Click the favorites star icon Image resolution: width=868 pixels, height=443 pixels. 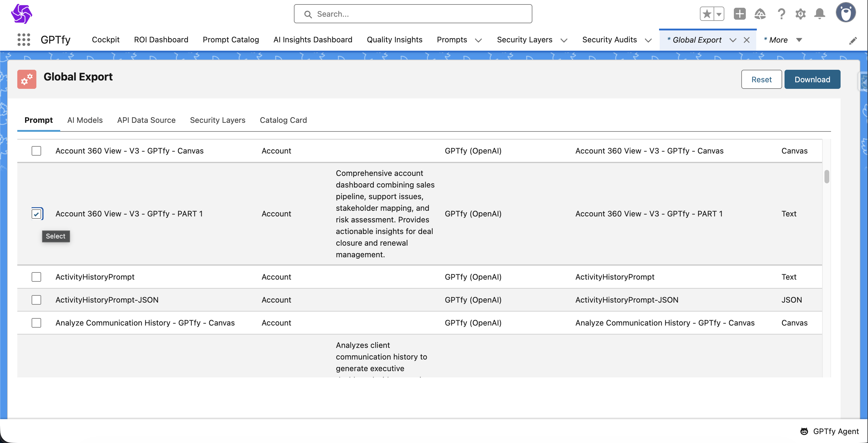[707, 14]
